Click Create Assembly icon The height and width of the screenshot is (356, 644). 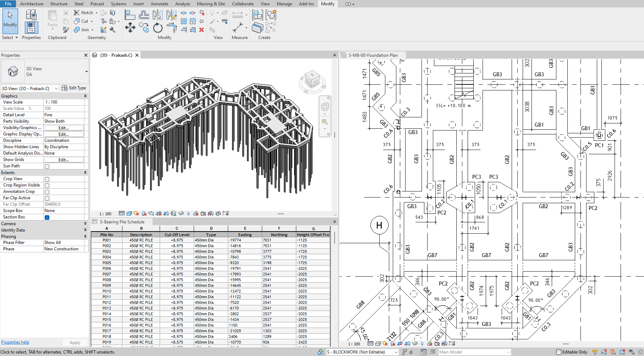(x=257, y=15)
